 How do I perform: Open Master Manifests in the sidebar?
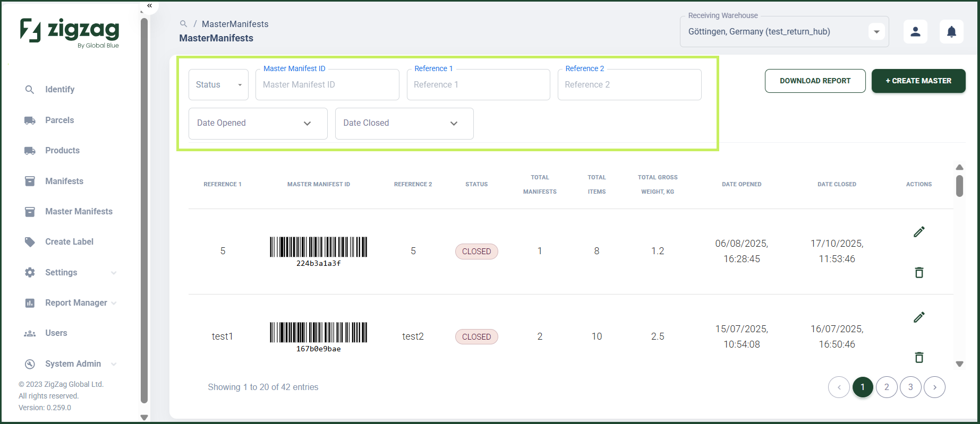coord(79,211)
